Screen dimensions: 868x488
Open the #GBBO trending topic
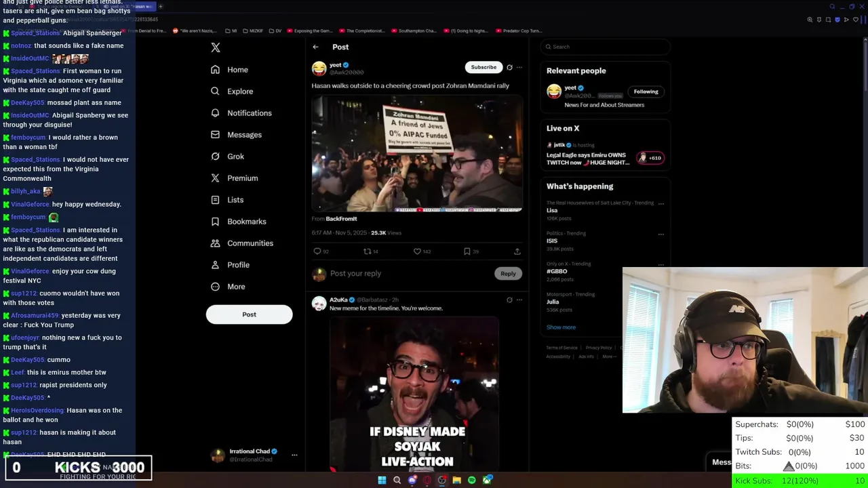tap(557, 271)
